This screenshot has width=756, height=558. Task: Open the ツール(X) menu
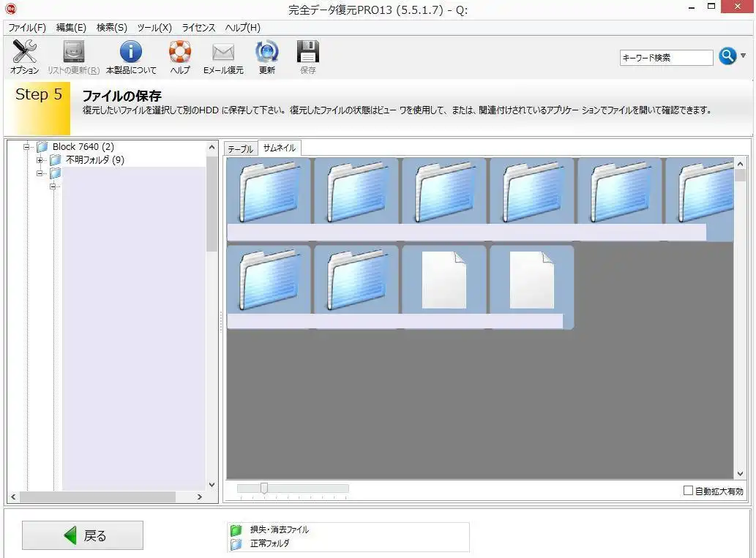[154, 28]
